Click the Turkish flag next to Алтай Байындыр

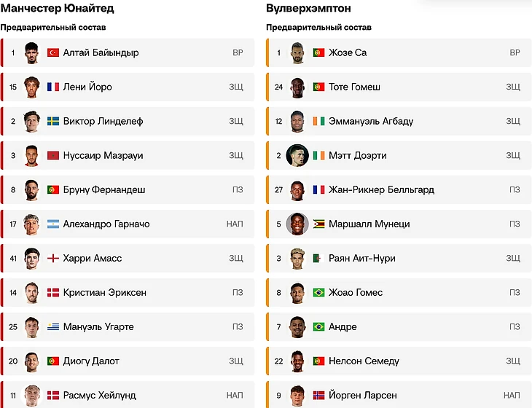(53, 52)
